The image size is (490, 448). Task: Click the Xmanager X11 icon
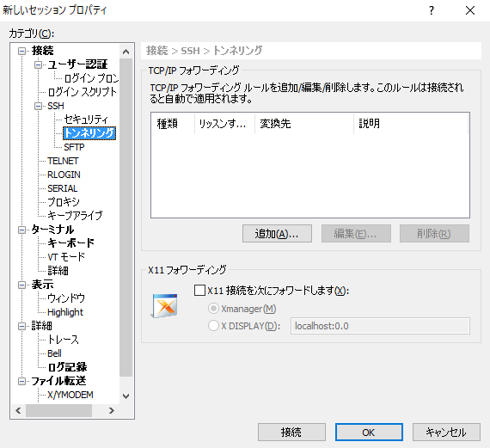pos(165,305)
